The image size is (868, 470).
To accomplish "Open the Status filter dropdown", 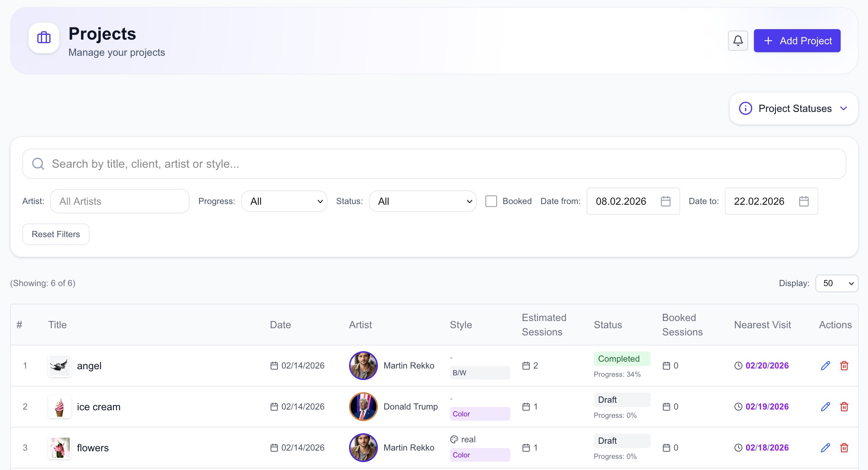I will [422, 201].
